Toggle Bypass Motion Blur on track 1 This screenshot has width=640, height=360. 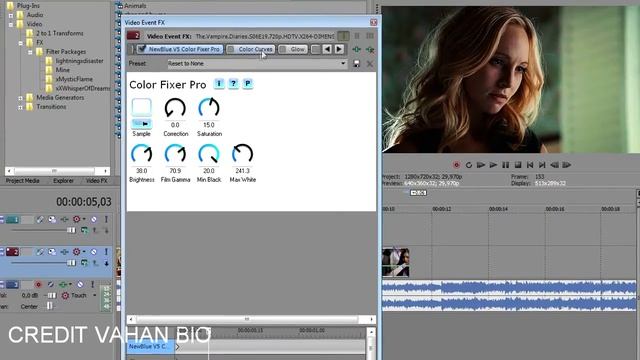point(40,220)
